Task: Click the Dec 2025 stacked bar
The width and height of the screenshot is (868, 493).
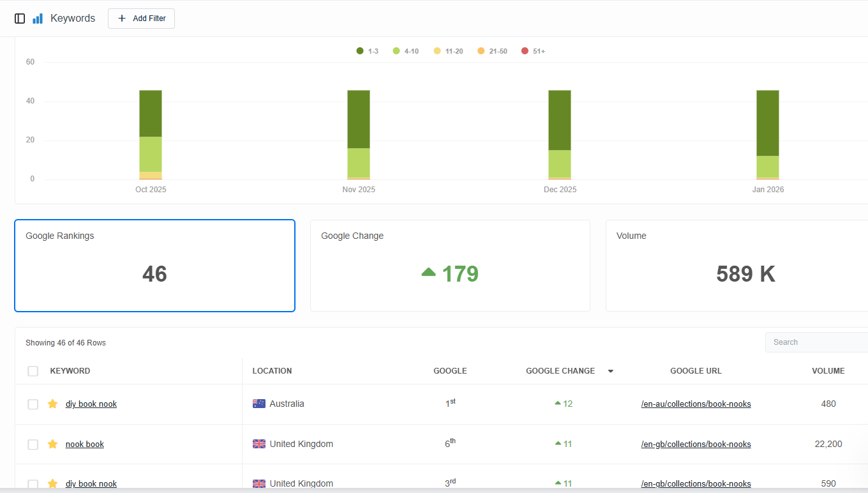Action: pos(560,135)
